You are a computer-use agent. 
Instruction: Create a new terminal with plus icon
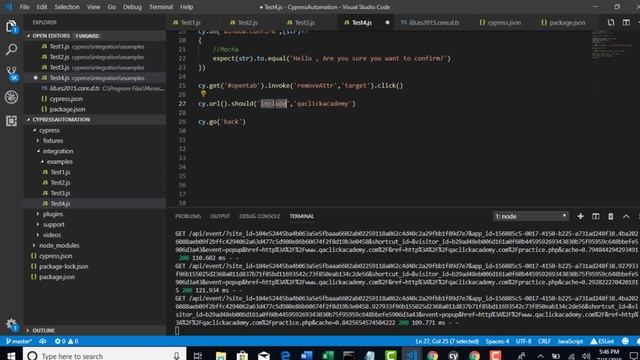580,216
